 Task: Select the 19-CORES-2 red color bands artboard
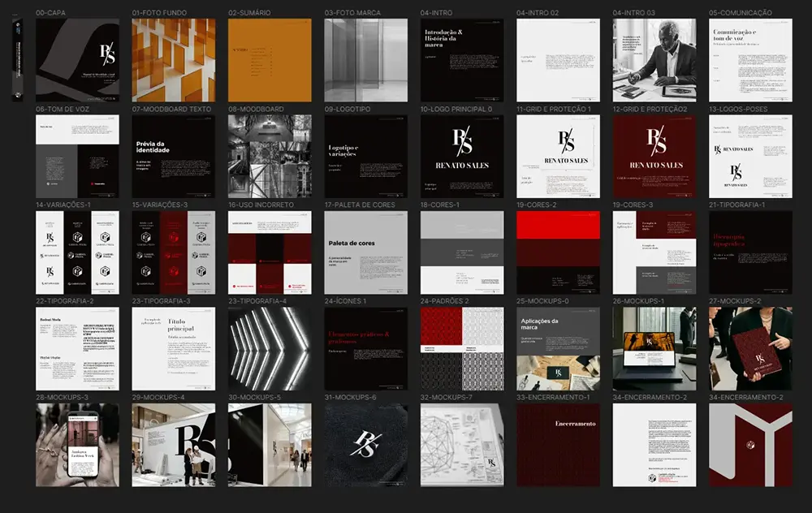point(558,252)
